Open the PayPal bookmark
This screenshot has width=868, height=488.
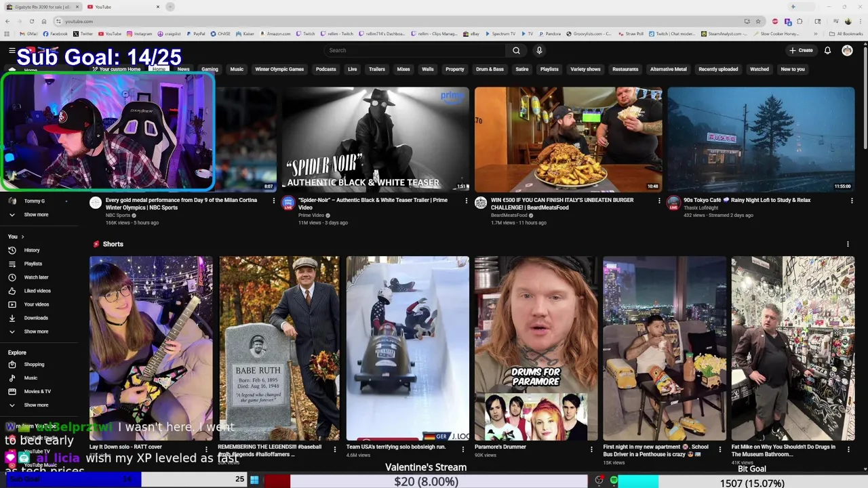[195, 33]
